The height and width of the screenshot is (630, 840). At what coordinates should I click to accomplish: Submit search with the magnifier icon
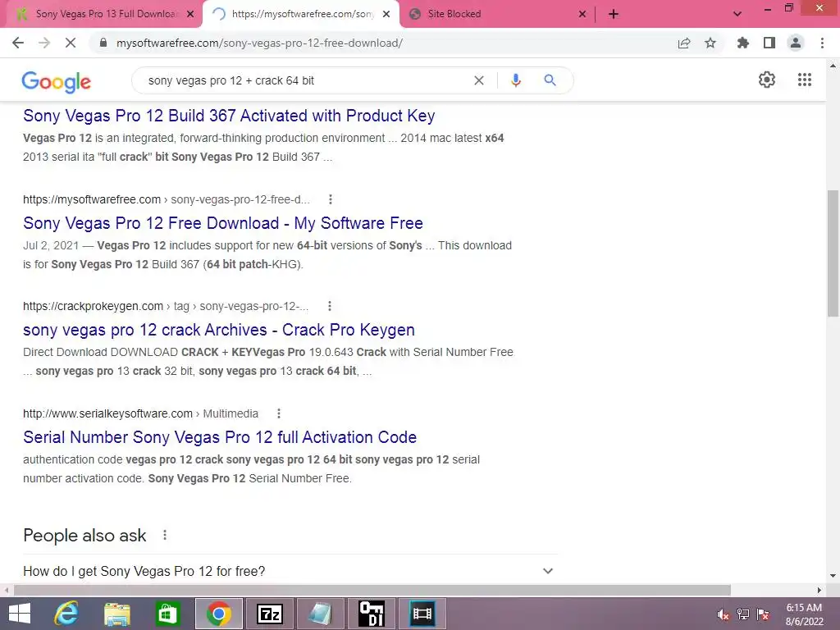pos(550,80)
